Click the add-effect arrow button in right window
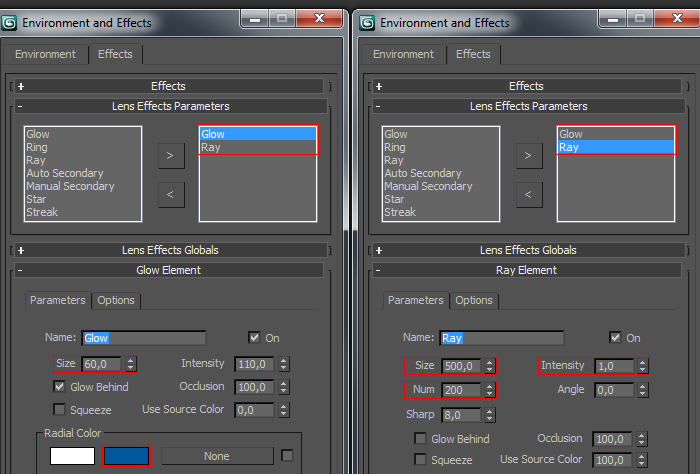 529,156
